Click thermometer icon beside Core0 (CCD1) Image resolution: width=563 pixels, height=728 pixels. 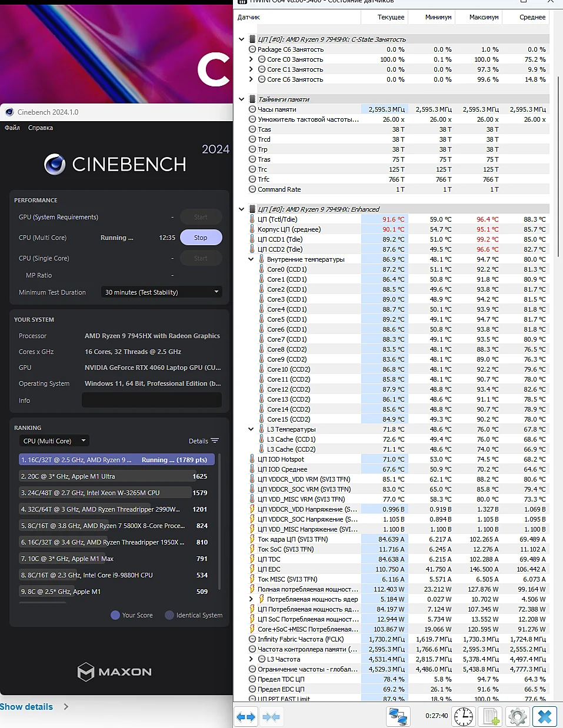pyautogui.click(x=262, y=269)
